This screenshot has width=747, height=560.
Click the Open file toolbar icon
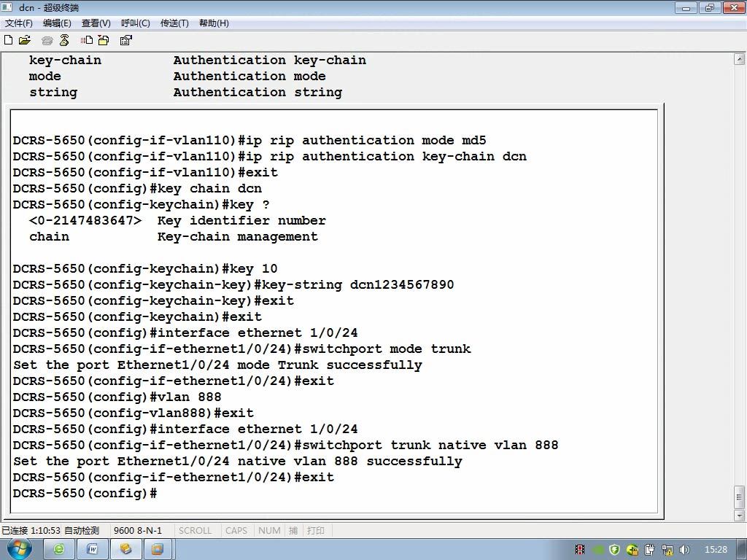pyautogui.click(x=24, y=40)
